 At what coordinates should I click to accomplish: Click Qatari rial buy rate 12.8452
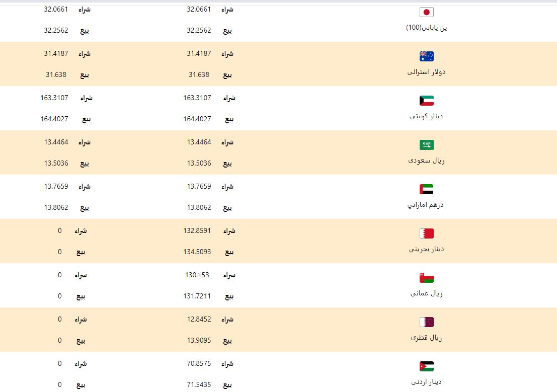pos(199,319)
